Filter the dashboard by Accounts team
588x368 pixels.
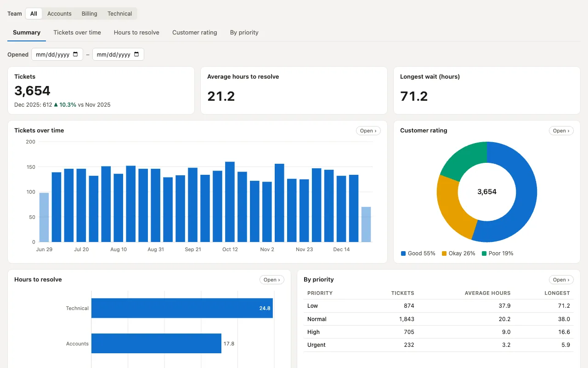[x=59, y=14]
